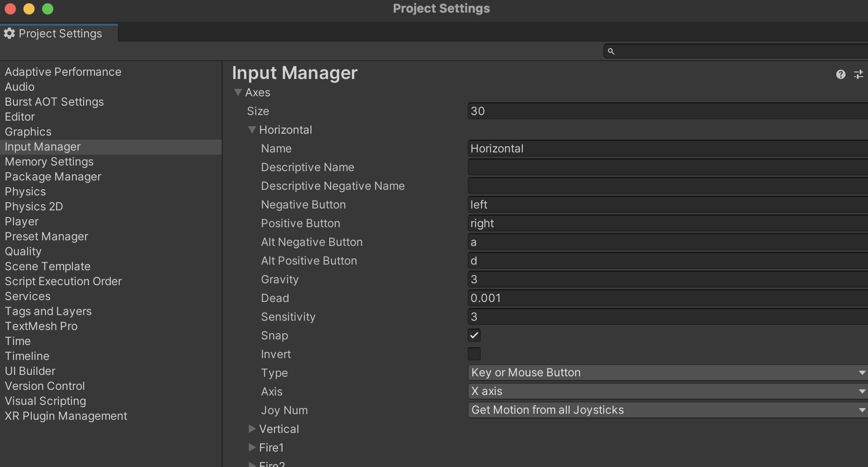This screenshot has height=467, width=868.
Task: Toggle the Snap checkbox
Action: (x=474, y=335)
